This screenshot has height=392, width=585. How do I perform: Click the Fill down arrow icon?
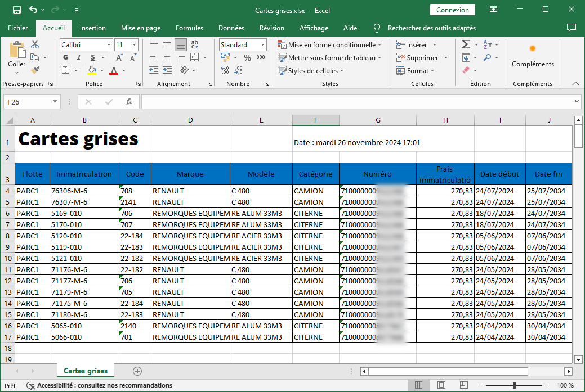pos(466,57)
